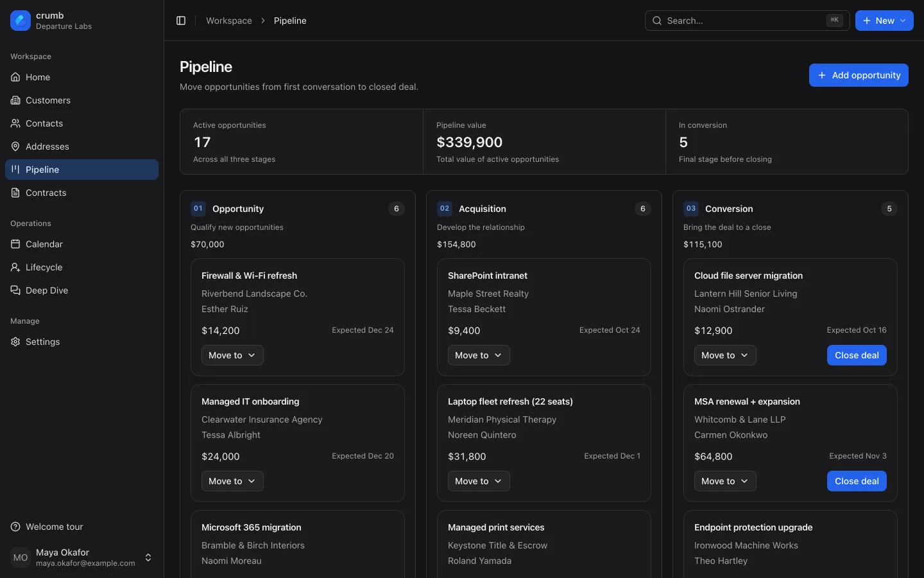
Task: Open Move to for Managed IT onboarding
Action: point(232,481)
